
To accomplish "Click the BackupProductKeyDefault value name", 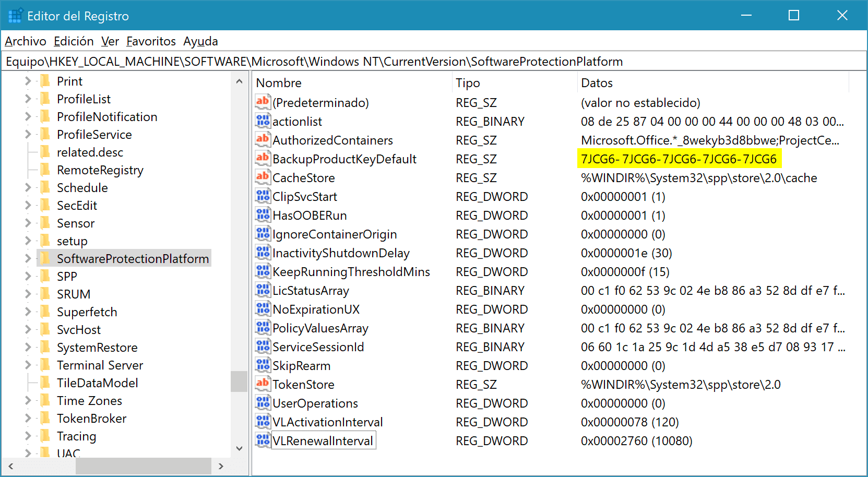I will [x=344, y=159].
